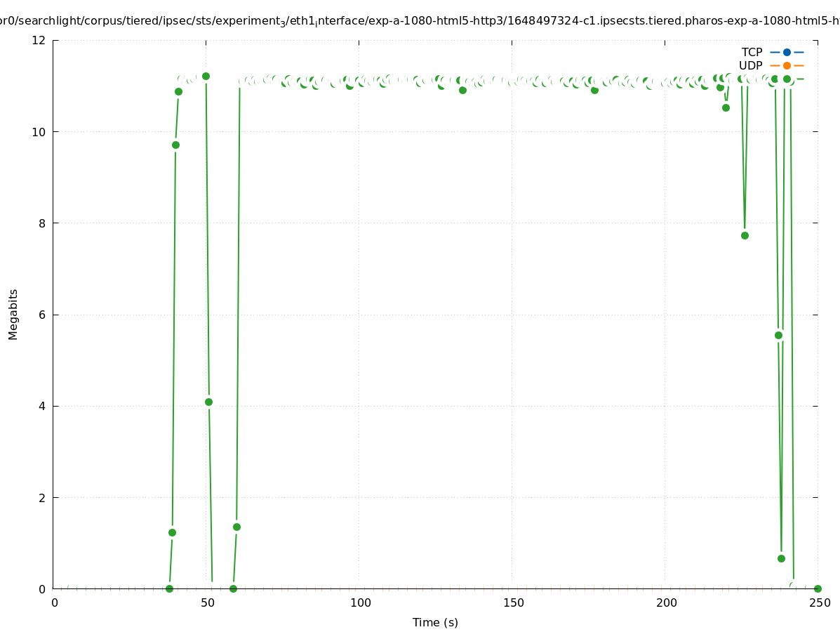The image size is (840, 632).
Task: Click the y-axis tick label 8
Action: (42, 223)
